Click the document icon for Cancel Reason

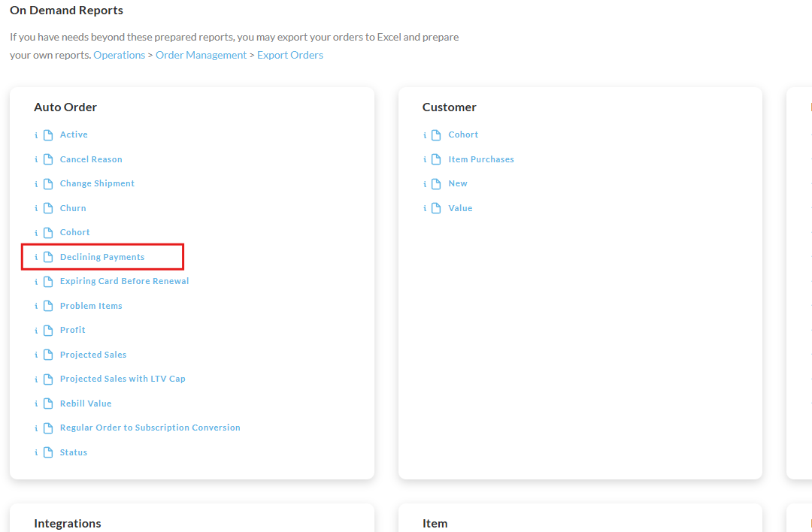tap(48, 159)
